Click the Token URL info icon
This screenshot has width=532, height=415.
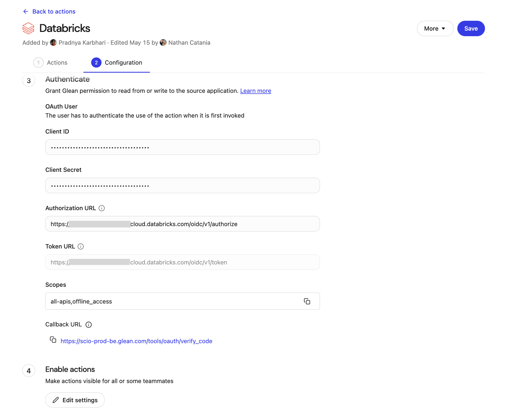tap(81, 246)
